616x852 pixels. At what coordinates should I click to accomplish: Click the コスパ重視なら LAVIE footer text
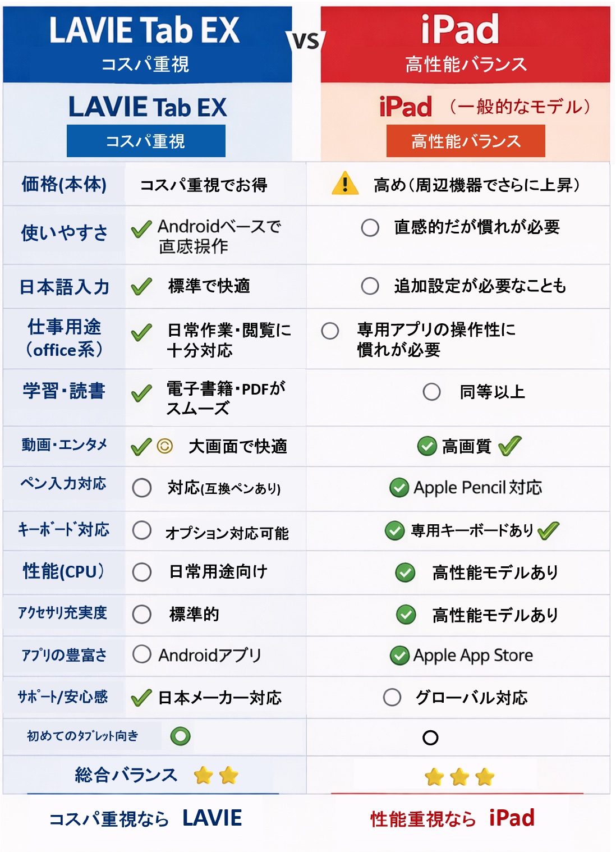[146, 818]
